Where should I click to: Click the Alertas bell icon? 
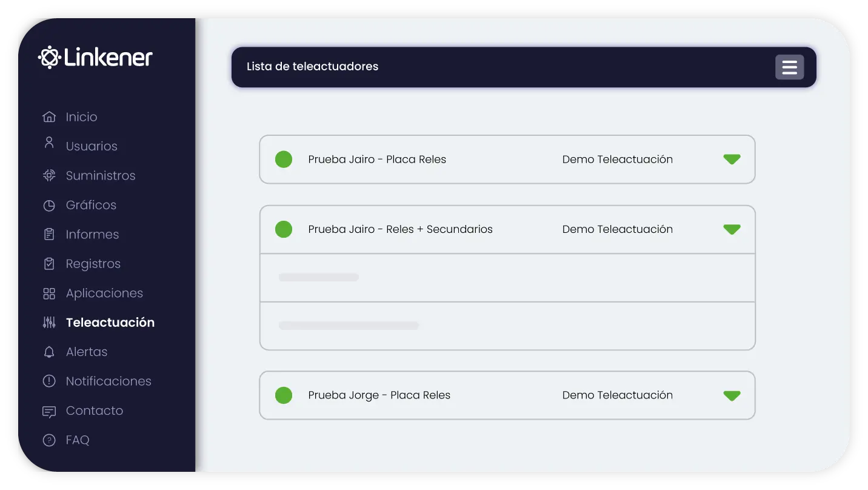click(x=49, y=352)
